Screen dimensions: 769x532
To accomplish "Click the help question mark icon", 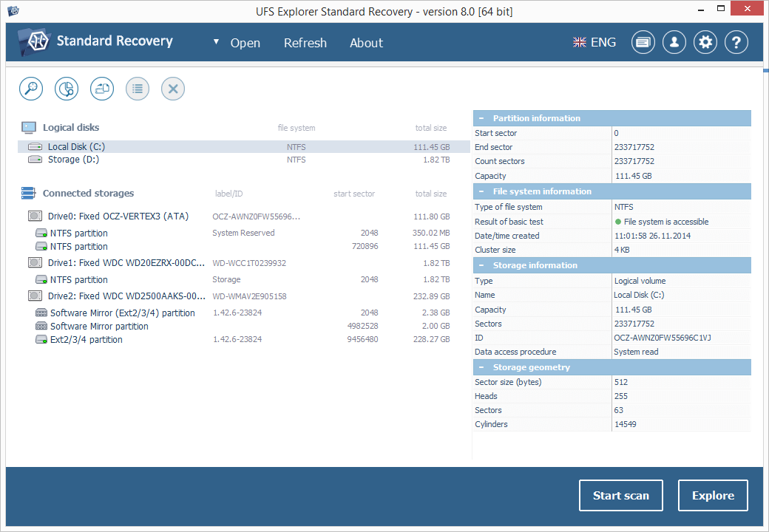I will [x=736, y=42].
